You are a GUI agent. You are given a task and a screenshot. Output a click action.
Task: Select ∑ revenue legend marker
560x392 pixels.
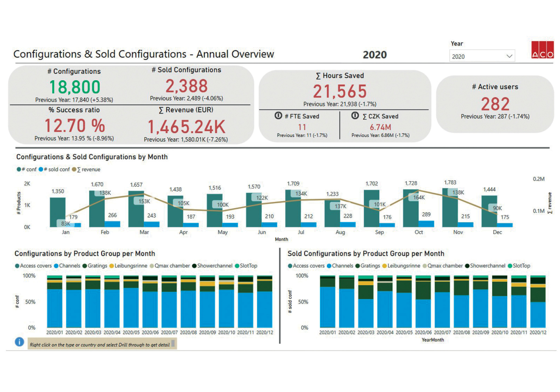(74, 169)
